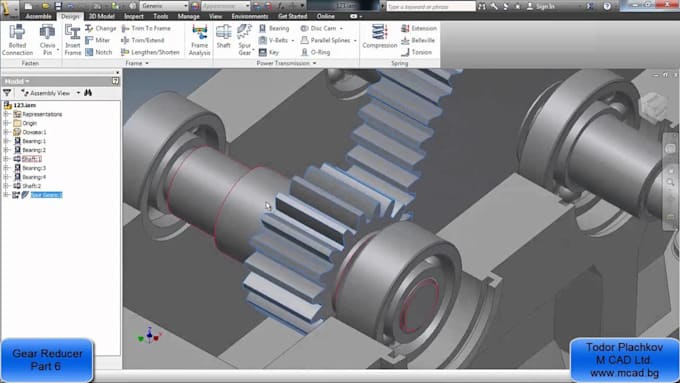The height and width of the screenshot is (383, 680).
Task: Select Bearing:4 in model browser
Action: pyautogui.click(x=34, y=177)
